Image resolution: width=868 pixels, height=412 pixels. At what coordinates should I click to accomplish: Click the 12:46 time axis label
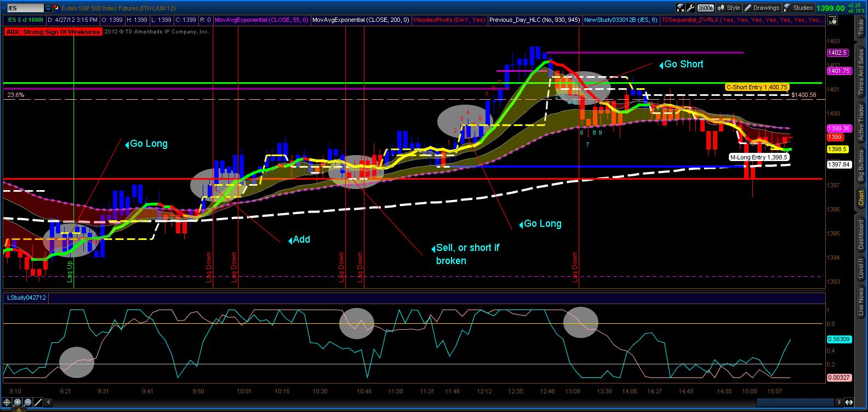547,391
